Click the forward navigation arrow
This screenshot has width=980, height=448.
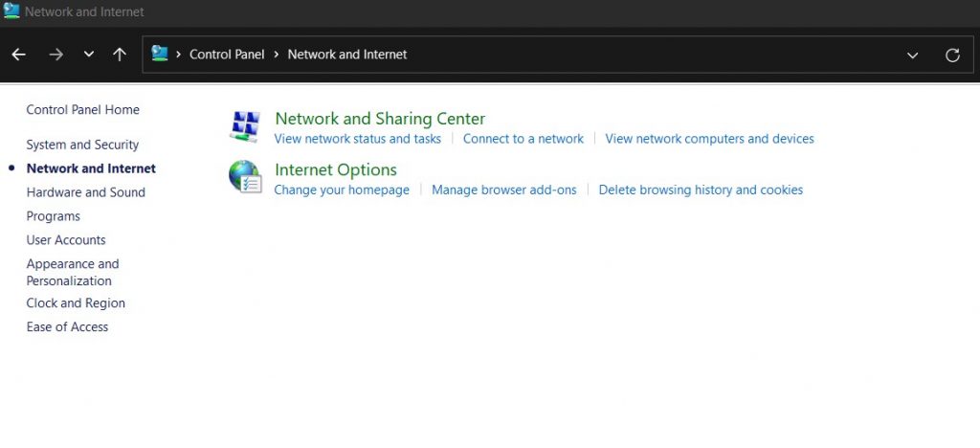click(x=56, y=55)
